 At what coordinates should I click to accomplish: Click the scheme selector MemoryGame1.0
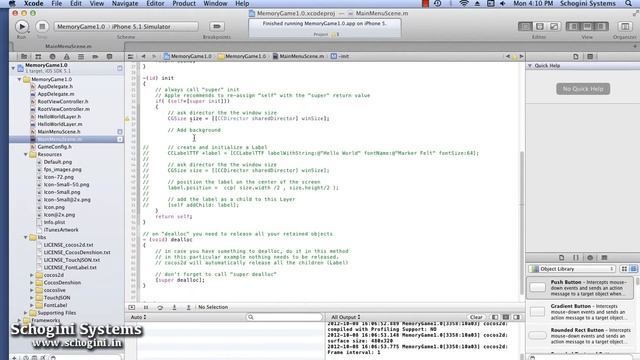pos(81,27)
